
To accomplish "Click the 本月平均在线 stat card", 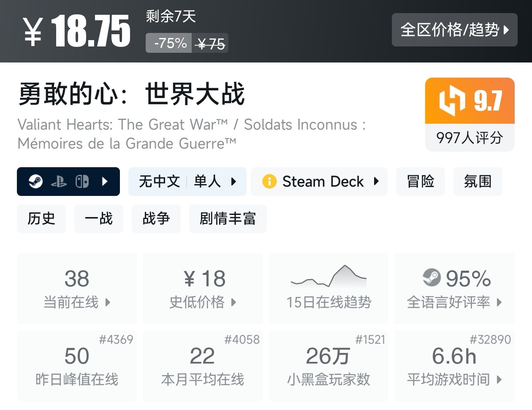I will 203,366.
